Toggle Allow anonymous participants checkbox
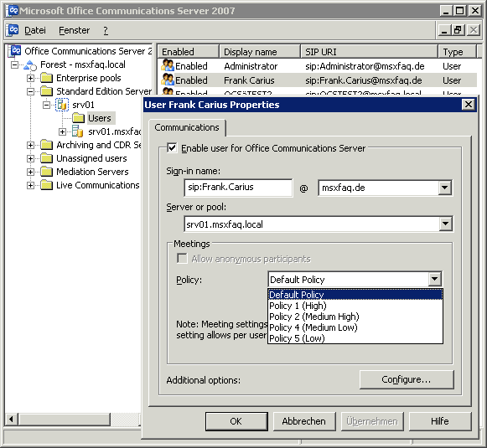 pos(182,259)
